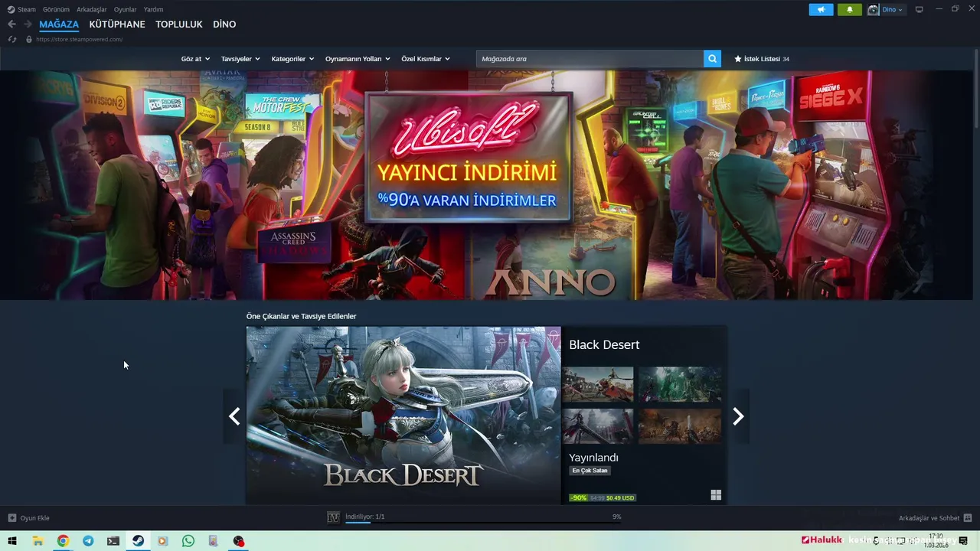Open the Oyunlar menu
The image size is (980, 551).
[126, 10]
